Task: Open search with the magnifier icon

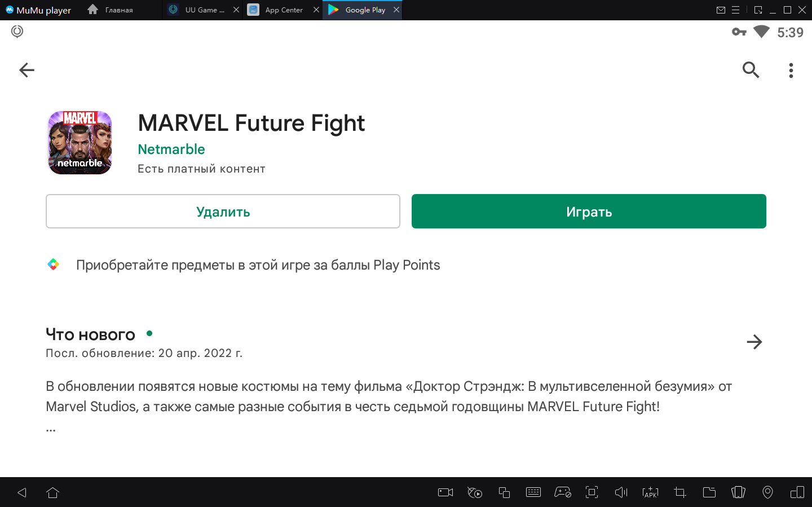Action: [751, 70]
